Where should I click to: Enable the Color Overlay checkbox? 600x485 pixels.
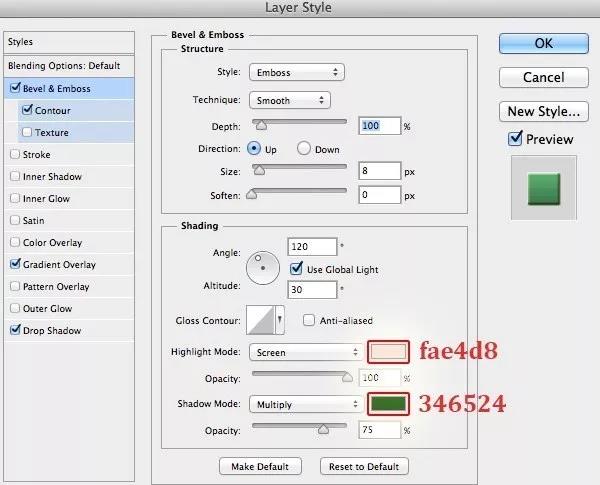15,242
